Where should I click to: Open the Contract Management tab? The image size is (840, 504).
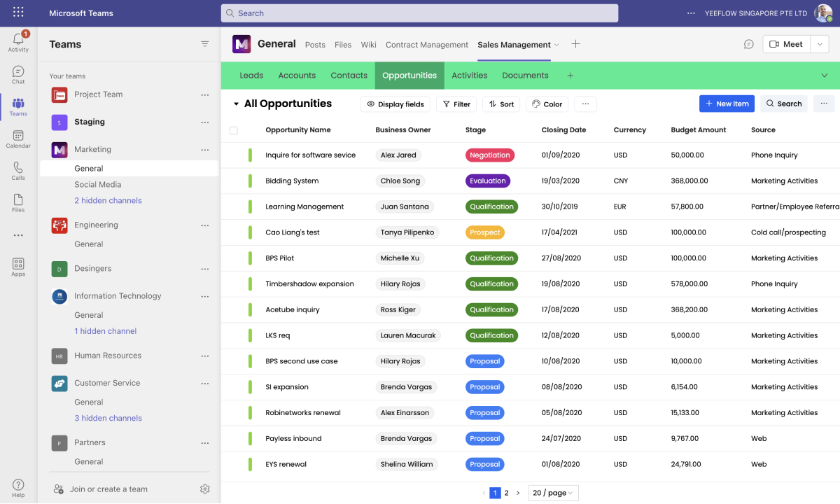pos(426,45)
